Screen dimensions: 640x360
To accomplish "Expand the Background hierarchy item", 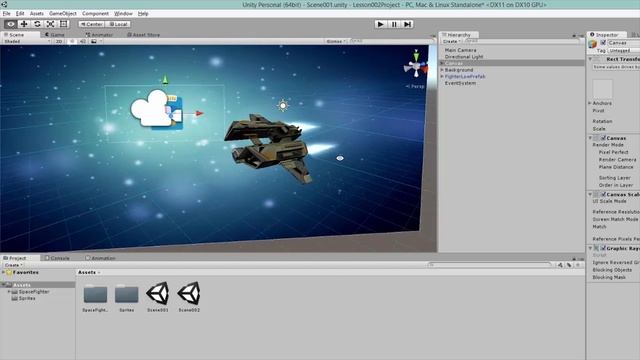I will click(442, 70).
